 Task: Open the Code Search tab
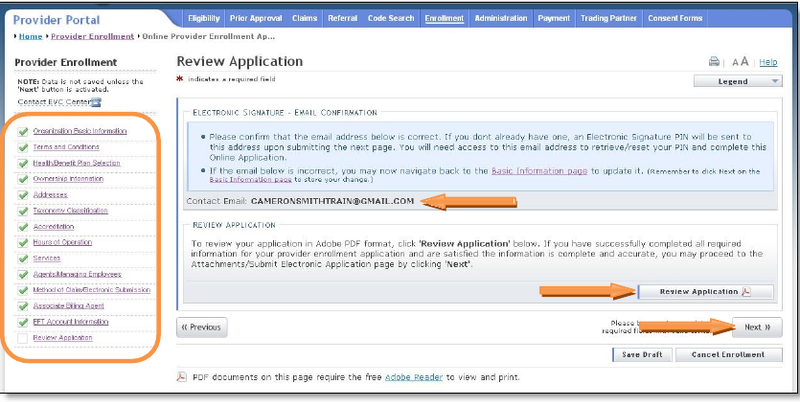click(391, 18)
